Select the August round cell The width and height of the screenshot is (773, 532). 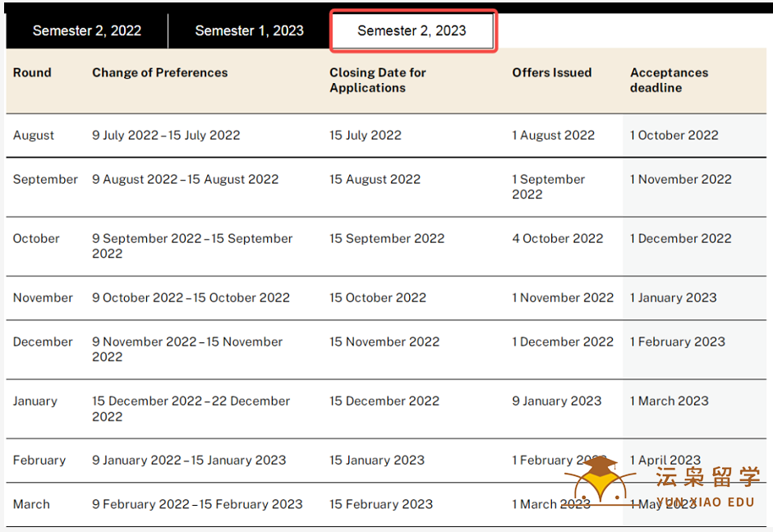[34, 135]
